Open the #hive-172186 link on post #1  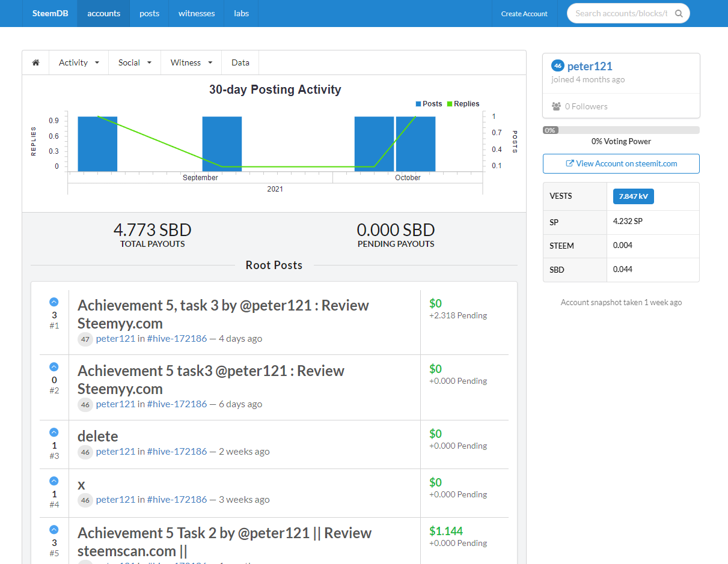(x=177, y=338)
